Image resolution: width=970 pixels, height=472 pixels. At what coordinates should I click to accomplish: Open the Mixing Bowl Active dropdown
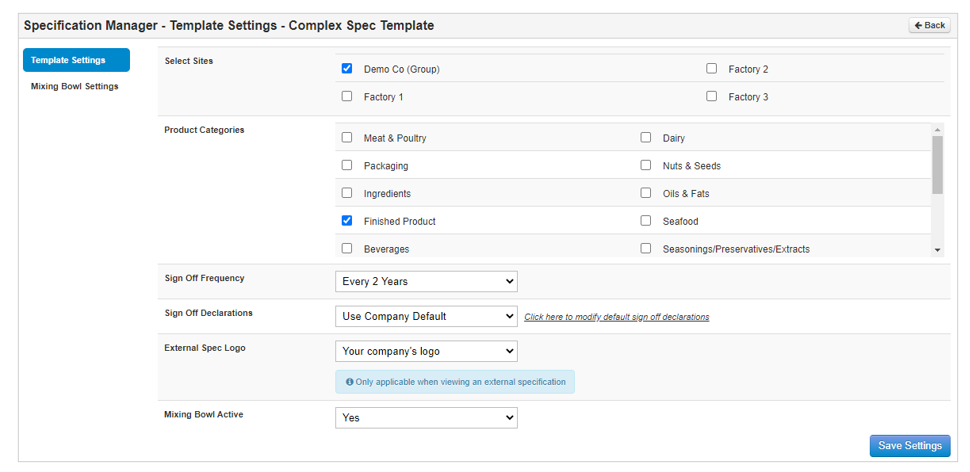(x=426, y=418)
